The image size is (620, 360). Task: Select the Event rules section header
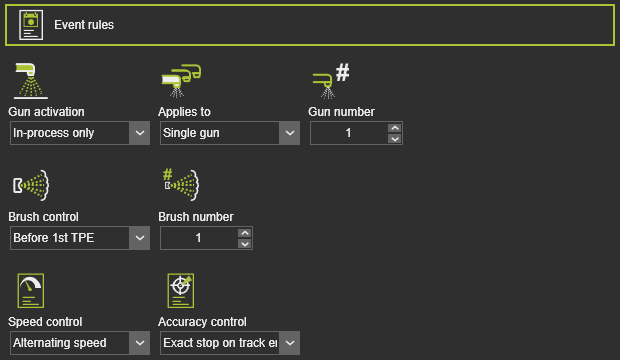tap(310, 25)
